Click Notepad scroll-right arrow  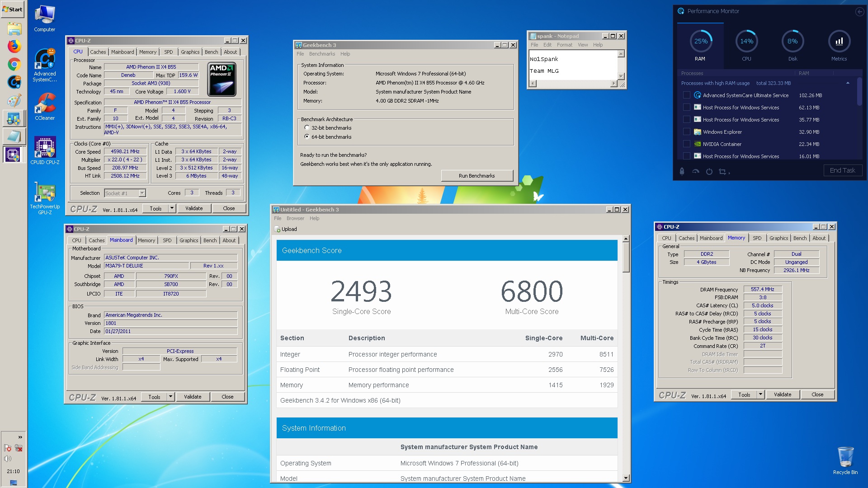(x=613, y=83)
